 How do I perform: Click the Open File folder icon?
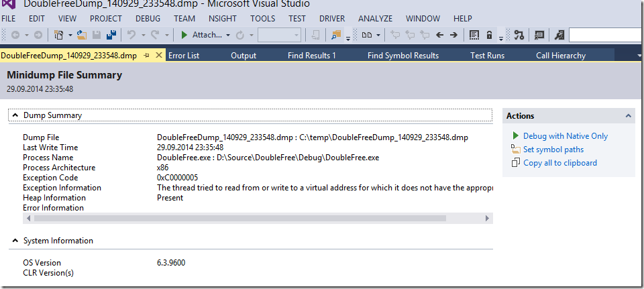point(82,35)
